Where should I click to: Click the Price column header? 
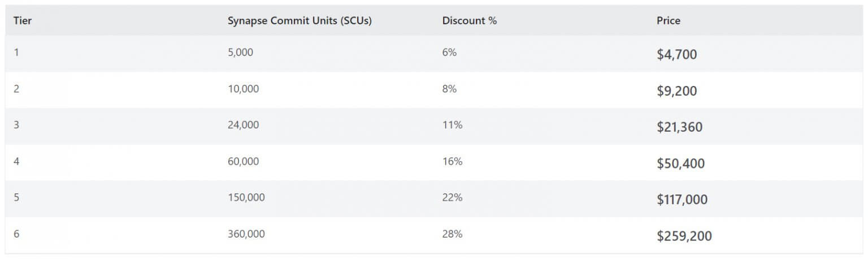(x=668, y=21)
